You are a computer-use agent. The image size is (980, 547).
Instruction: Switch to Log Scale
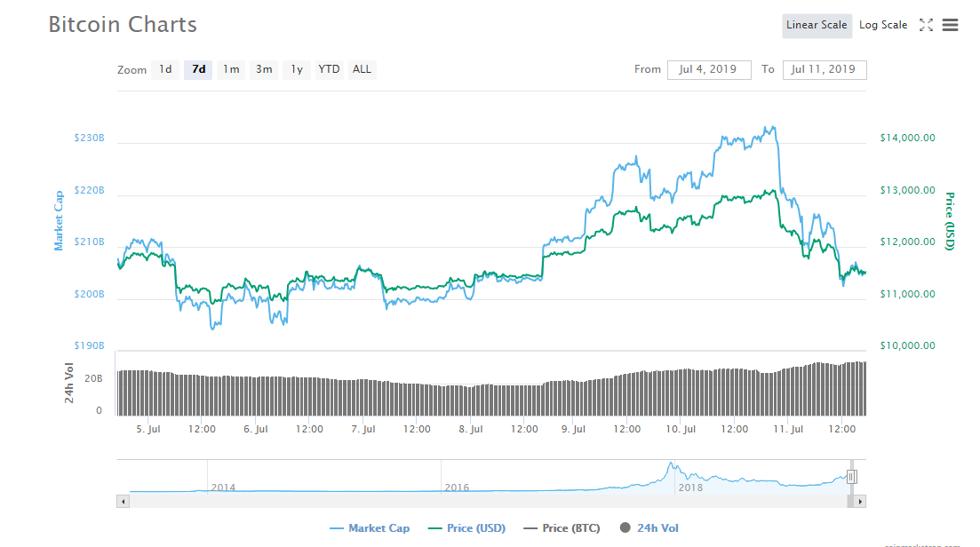(x=883, y=25)
